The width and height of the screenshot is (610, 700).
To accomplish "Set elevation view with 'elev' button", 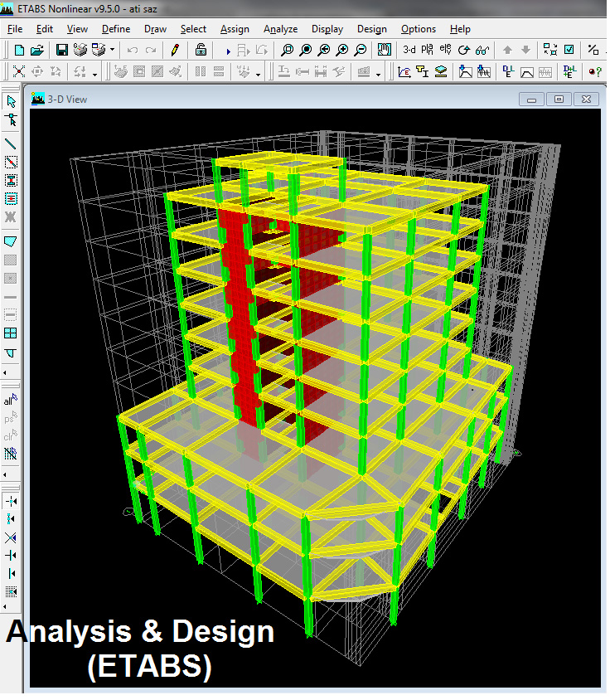I will pos(445,50).
